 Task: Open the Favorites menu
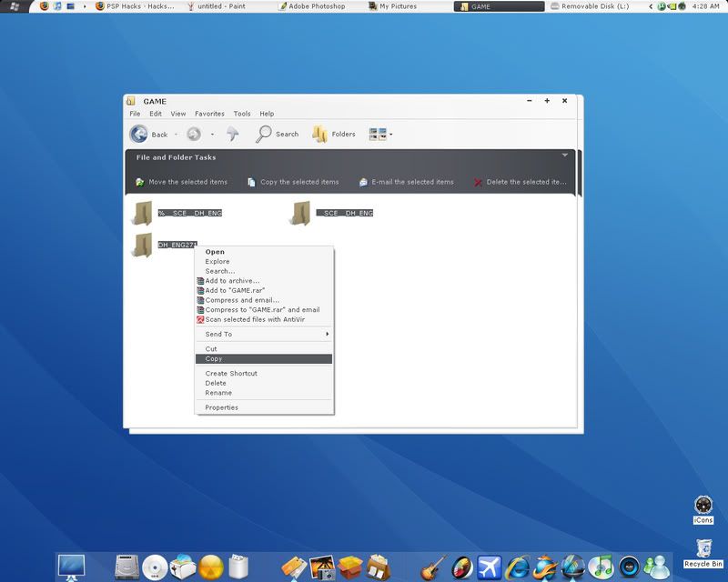209,114
